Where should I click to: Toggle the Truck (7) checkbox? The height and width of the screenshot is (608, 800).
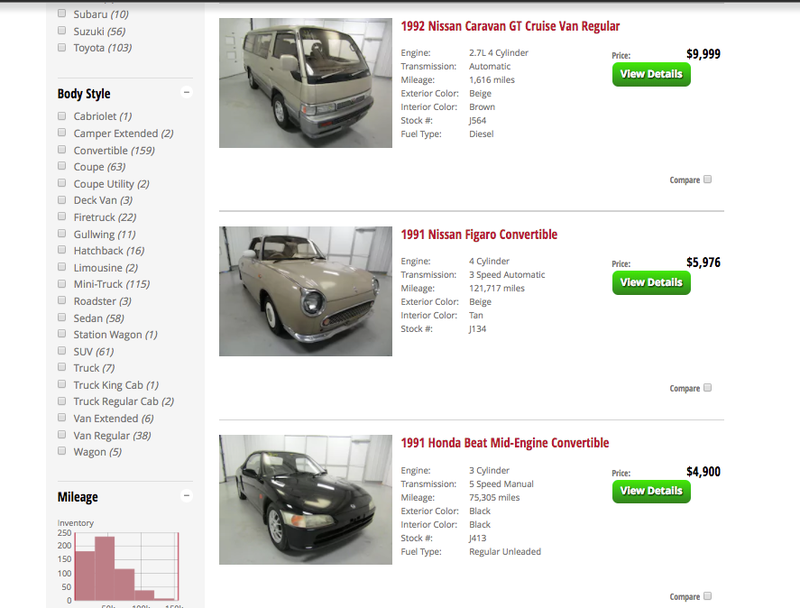[62, 367]
